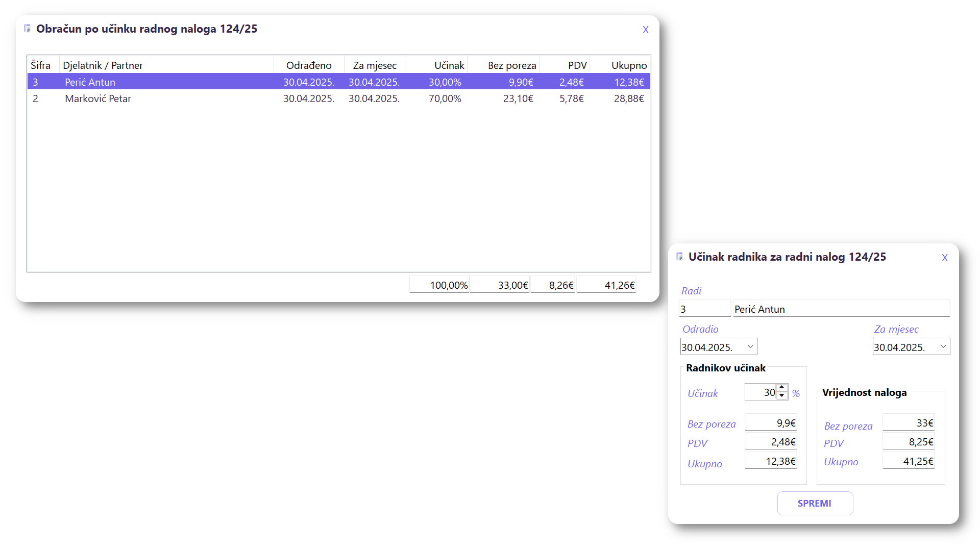
Task: Click the worker name field Perić Antun
Action: 841,309
